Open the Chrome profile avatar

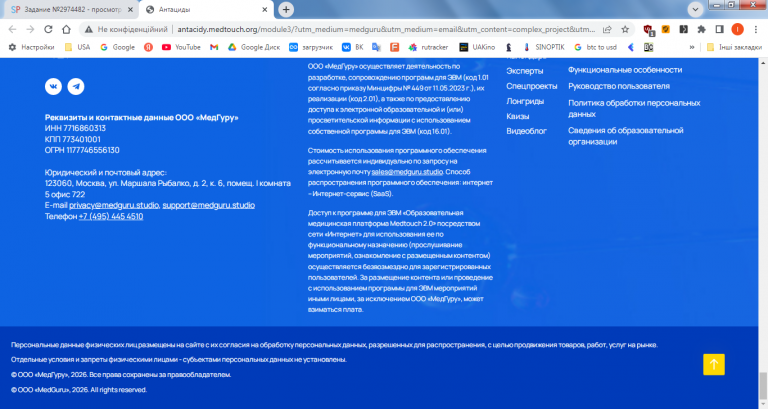737,29
